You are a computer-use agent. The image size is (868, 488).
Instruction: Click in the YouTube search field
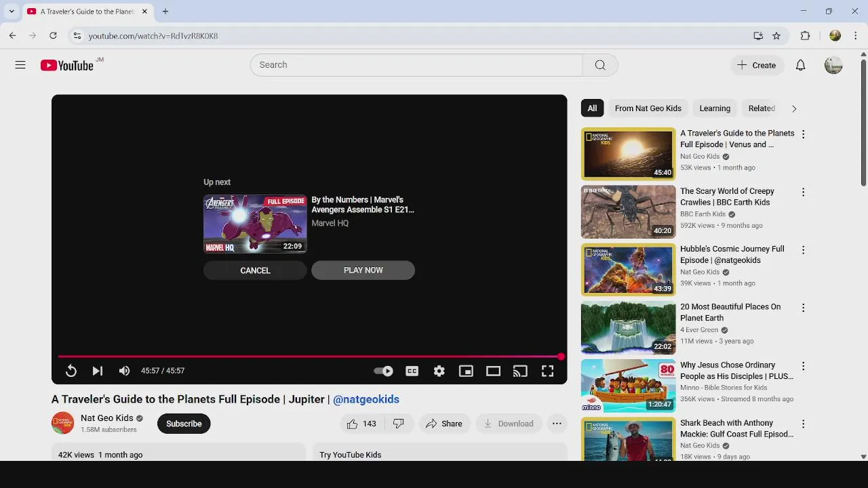pos(416,65)
